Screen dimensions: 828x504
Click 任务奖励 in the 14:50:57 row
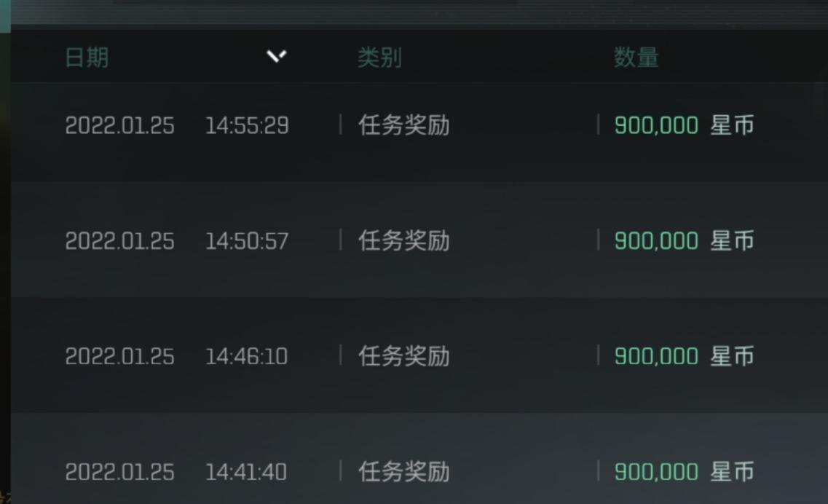point(403,241)
